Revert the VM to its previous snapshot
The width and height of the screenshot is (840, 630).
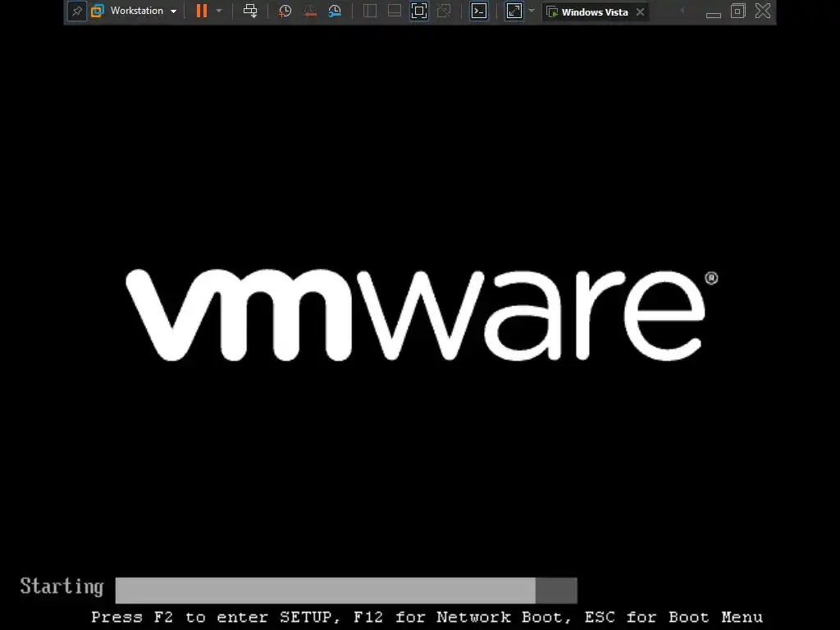tap(309, 11)
